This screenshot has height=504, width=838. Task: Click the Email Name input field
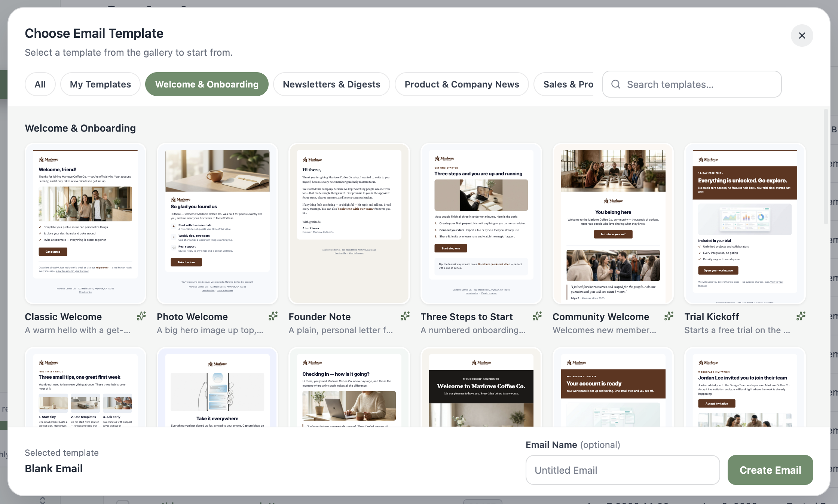[x=623, y=470]
